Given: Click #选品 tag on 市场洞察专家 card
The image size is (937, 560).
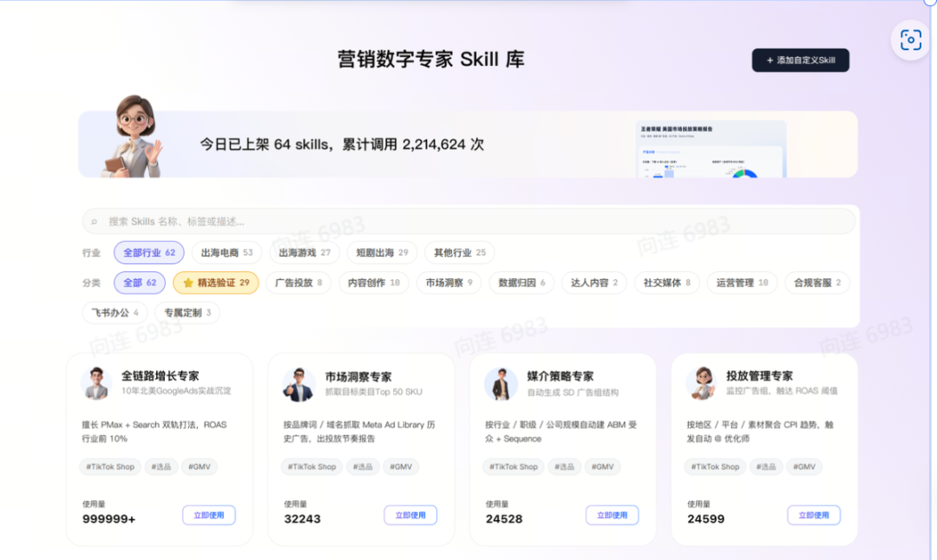Looking at the screenshot, I should click(x=362, y=467).
